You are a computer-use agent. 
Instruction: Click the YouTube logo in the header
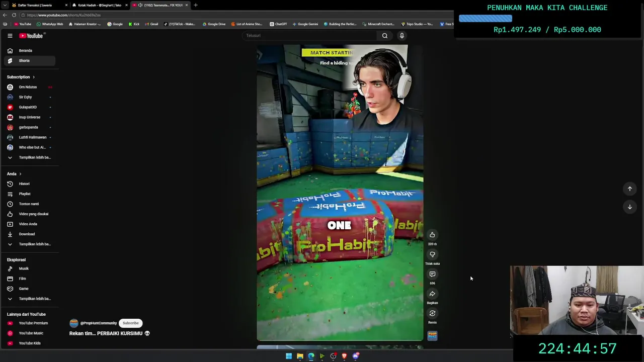click(x=31, y=36)
